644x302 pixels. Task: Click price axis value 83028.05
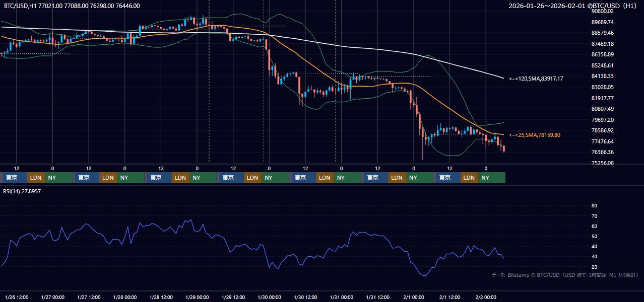click(602, 87)
